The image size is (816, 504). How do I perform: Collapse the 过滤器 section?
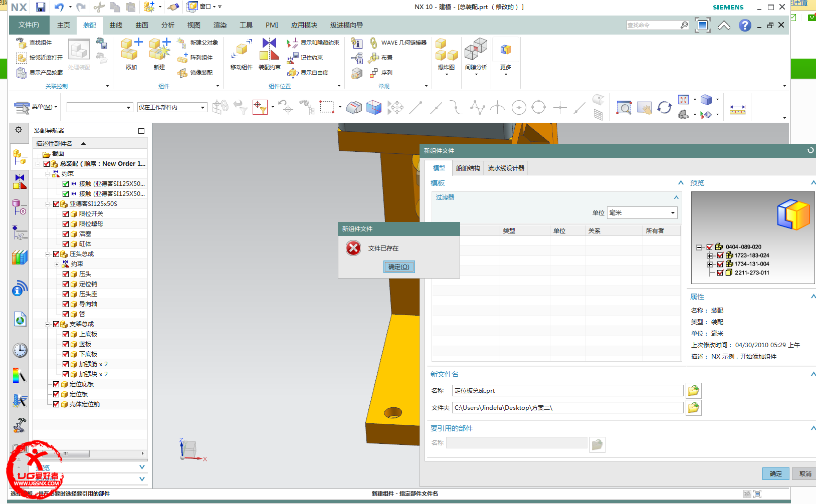676,197
